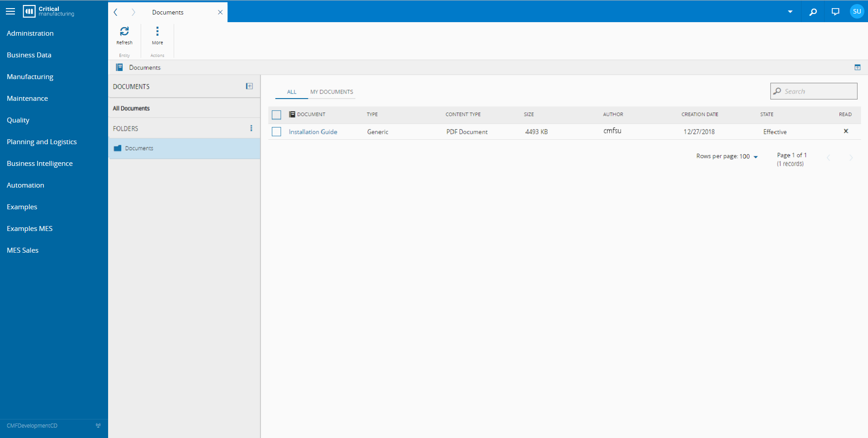Select the All tab

292,92
